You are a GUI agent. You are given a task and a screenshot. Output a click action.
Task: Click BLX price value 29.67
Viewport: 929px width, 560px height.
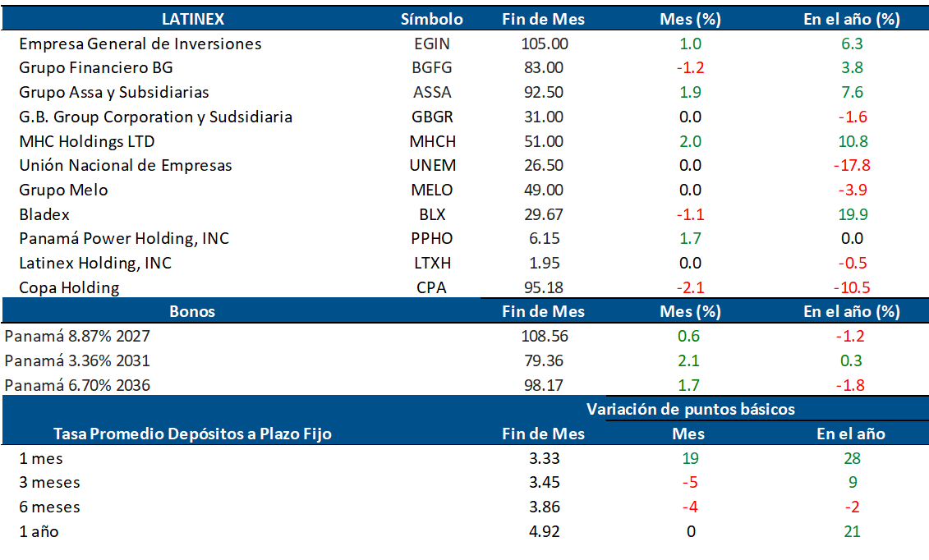click(x=544, y=214)
